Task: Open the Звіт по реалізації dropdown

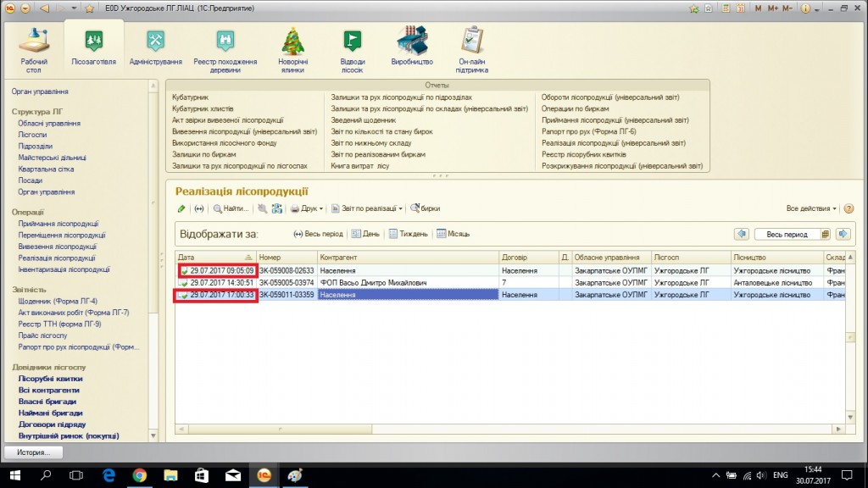Action: pyautogui.click(x=368, y=208)
